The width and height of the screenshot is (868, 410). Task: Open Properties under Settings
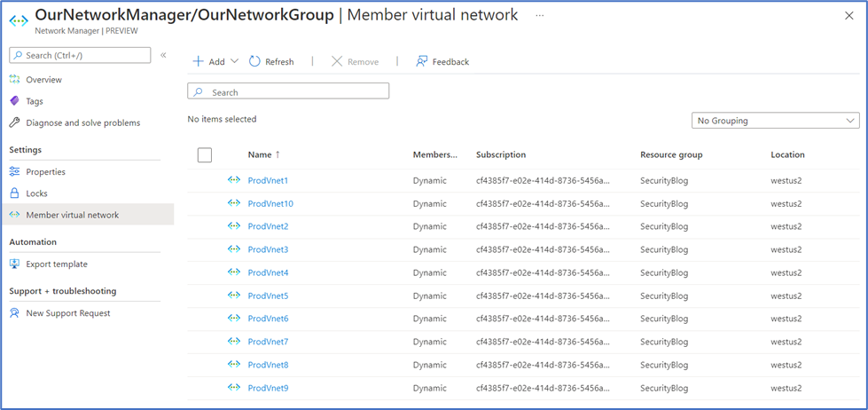tap(45, 172)
